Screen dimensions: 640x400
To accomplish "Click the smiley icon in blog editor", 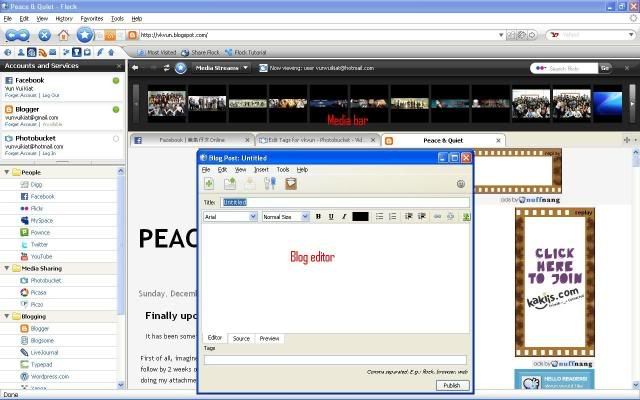I will coord(461,184).
